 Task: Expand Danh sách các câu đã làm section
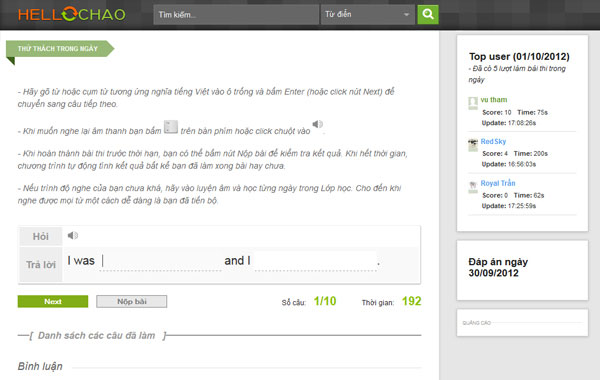96,336
